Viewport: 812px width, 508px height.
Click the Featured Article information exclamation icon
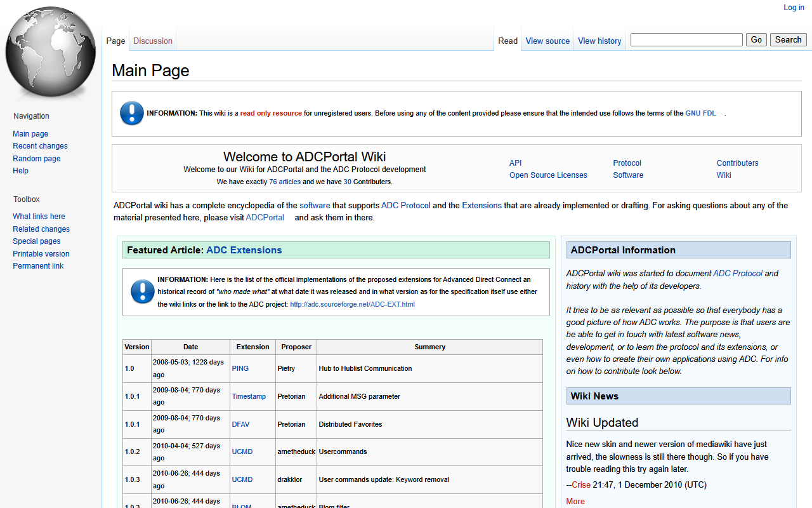(x=143, y=291)
